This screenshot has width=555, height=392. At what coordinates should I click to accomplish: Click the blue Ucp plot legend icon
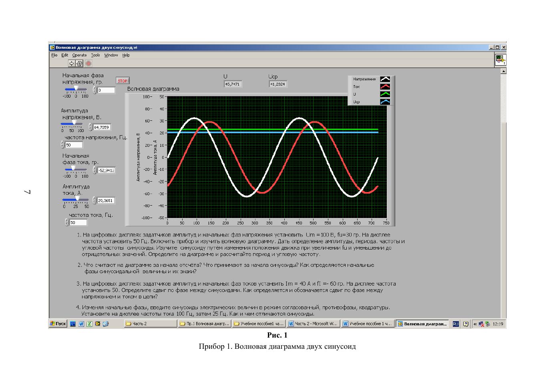coord(385,102)
